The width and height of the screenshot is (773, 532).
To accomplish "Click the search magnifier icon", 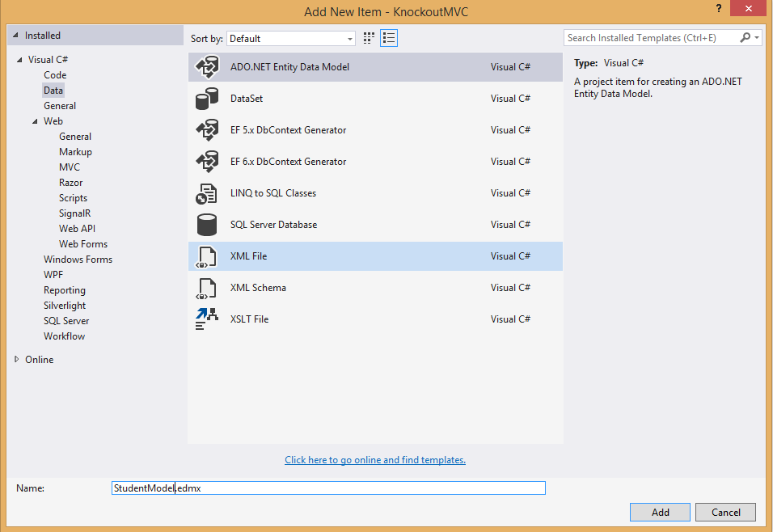I will click(746, 37).
